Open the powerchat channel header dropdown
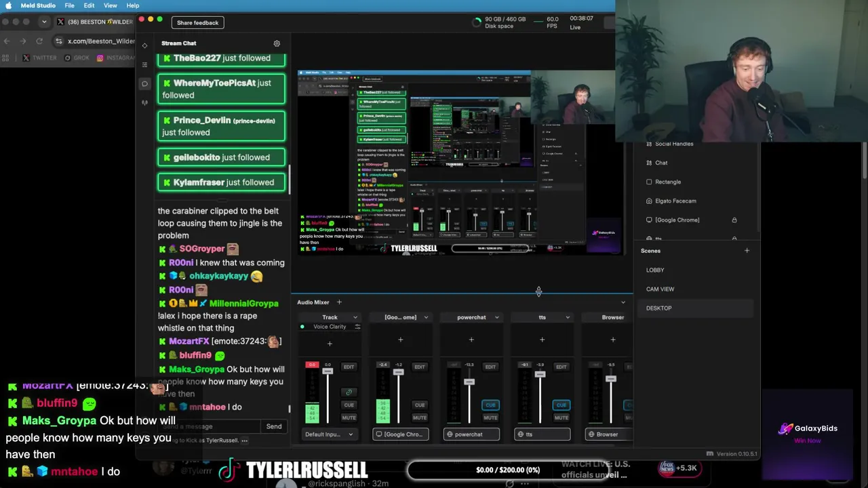868x488 pixels. coord(496,317)
